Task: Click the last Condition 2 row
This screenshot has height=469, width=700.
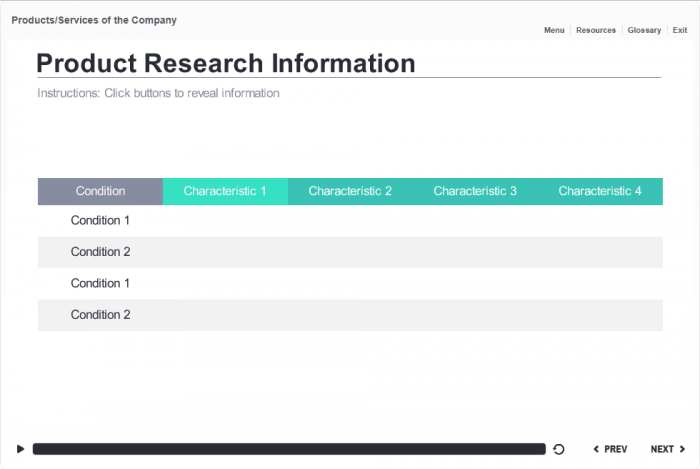Action: pyautogui.click(x=100, y=315)
